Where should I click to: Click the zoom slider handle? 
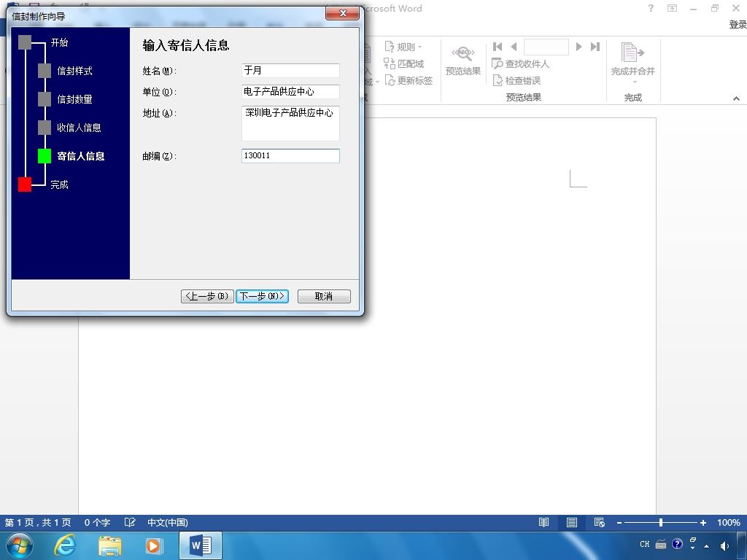tap(661, 523)
